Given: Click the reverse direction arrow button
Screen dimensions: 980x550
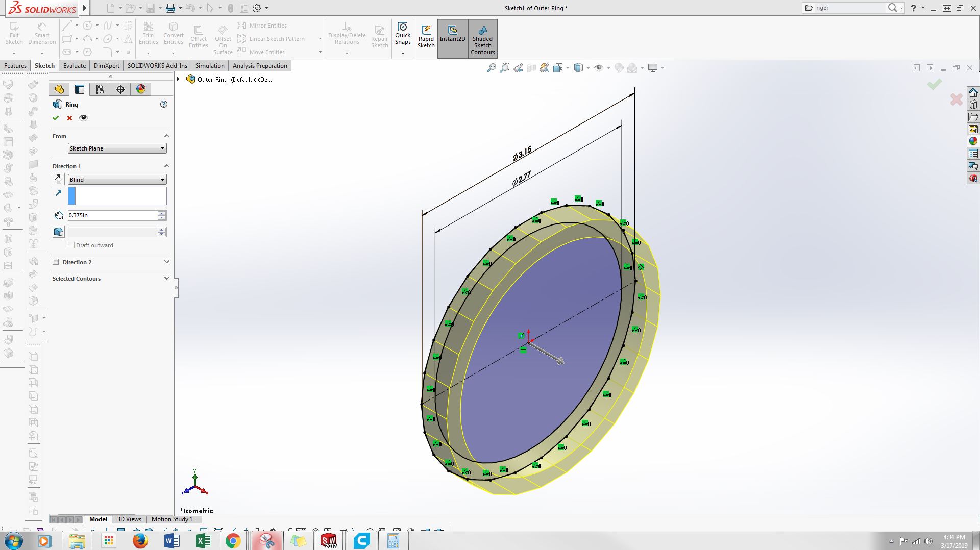Looking at the screenshot, I should [x=59, y=179].
